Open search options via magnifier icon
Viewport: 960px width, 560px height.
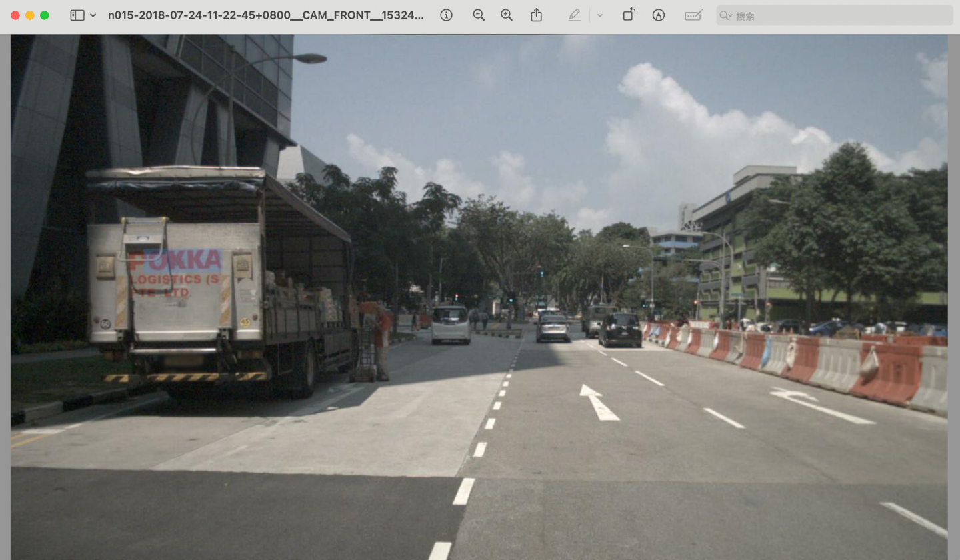[726, 15]
